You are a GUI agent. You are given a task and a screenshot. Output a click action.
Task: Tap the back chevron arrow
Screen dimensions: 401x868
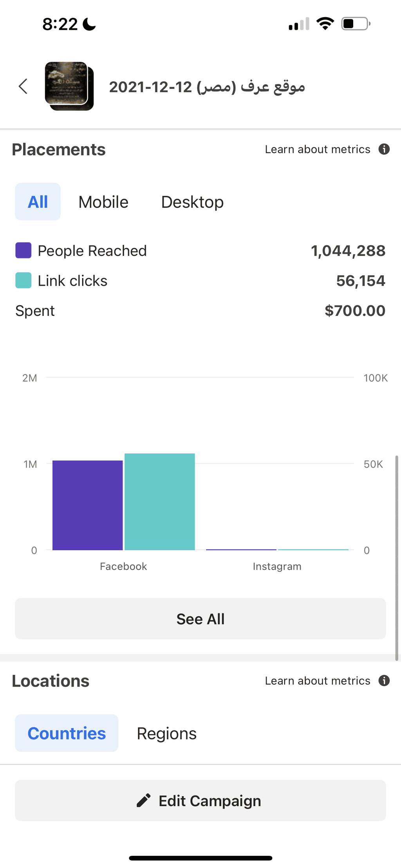[x=23, y=86]
